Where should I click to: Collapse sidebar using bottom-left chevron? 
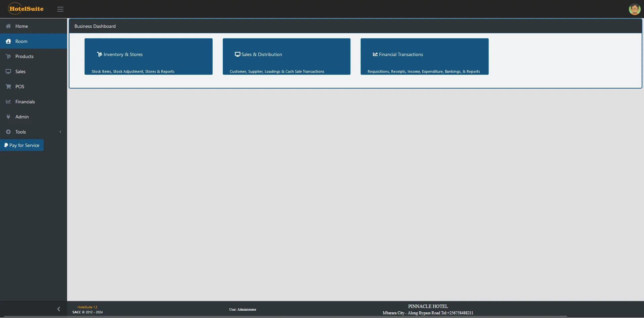[x=59, y=309]
